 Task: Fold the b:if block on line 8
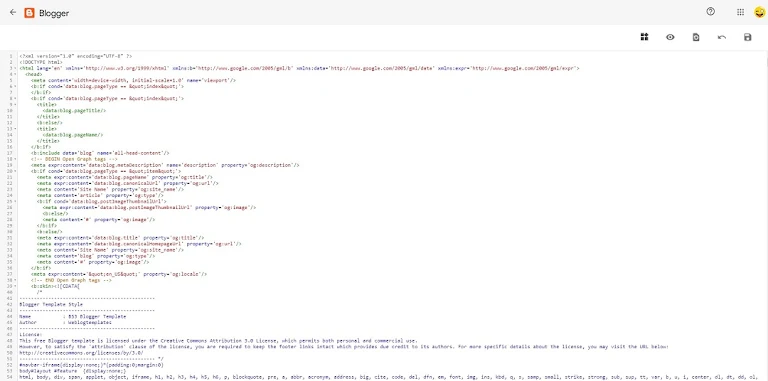[15, 98]
